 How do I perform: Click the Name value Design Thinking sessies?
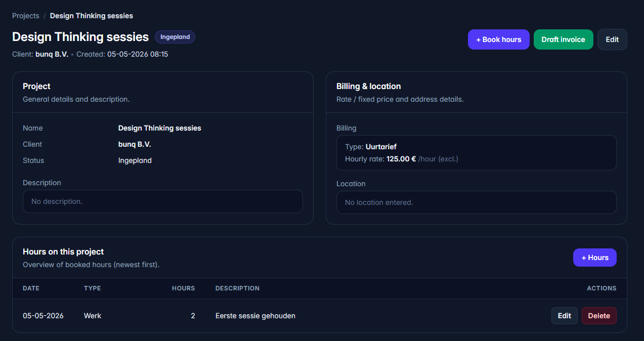pos(160,128)
